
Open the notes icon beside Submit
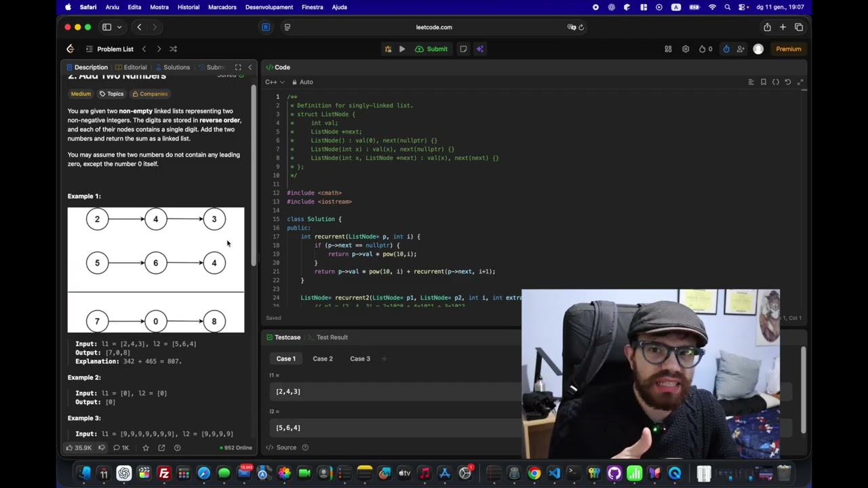click(463, 49)
